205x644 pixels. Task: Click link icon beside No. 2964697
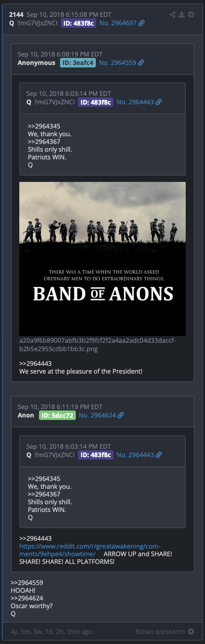pyautogui.click(x=141, y=23)
